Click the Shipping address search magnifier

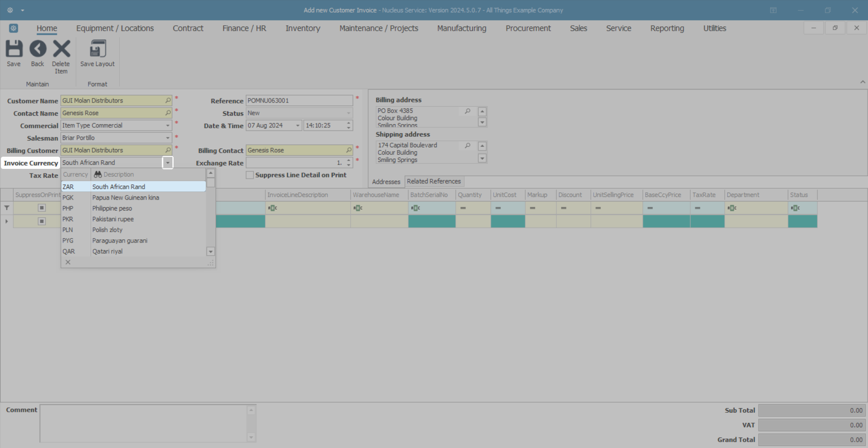468,145
